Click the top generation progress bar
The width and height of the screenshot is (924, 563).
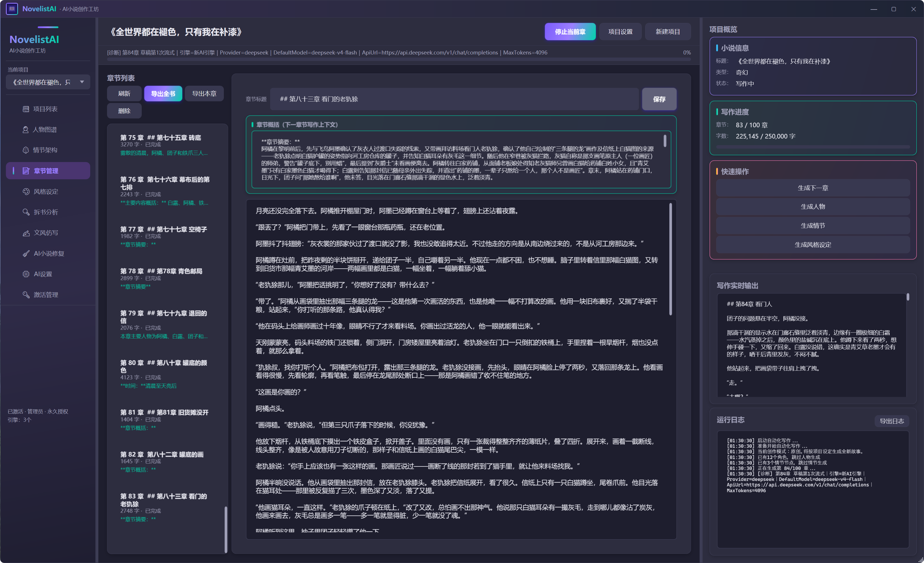(x=399, y=59)
